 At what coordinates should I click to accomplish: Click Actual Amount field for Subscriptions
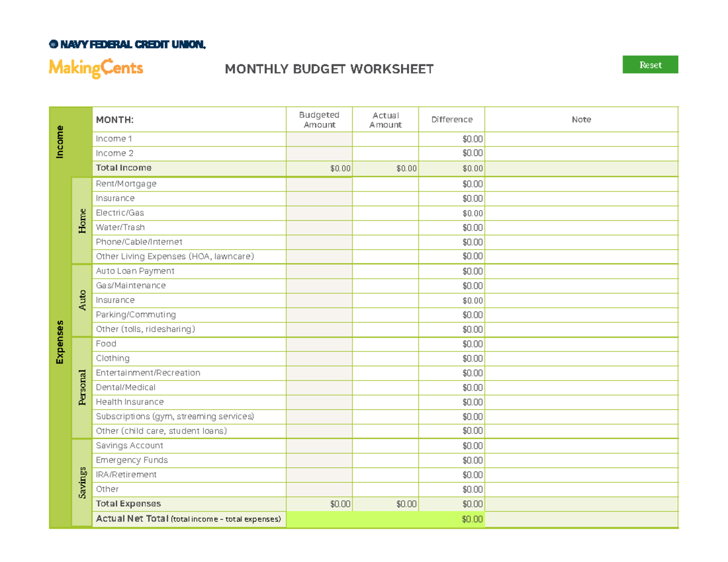tap(385, 416)
